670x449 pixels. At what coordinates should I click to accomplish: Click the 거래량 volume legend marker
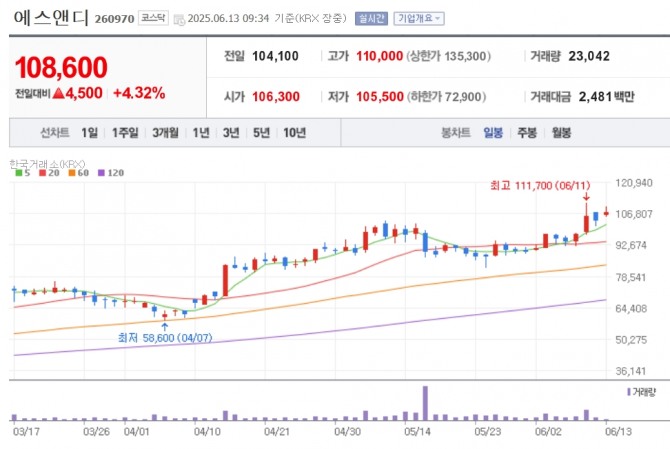coord(629,392)
